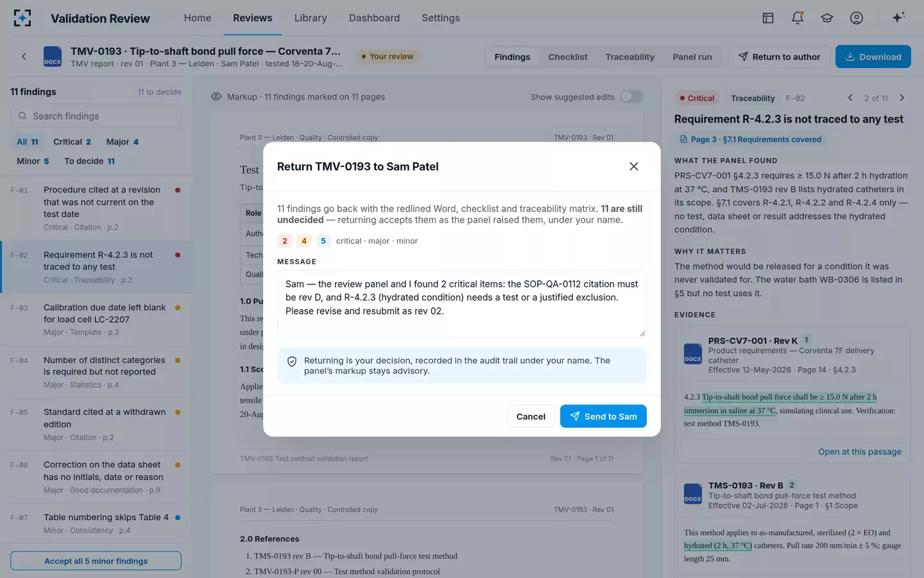Filter findings by All 11
The width and height of the screenshot is (924, 578).
tap(28, 141)
